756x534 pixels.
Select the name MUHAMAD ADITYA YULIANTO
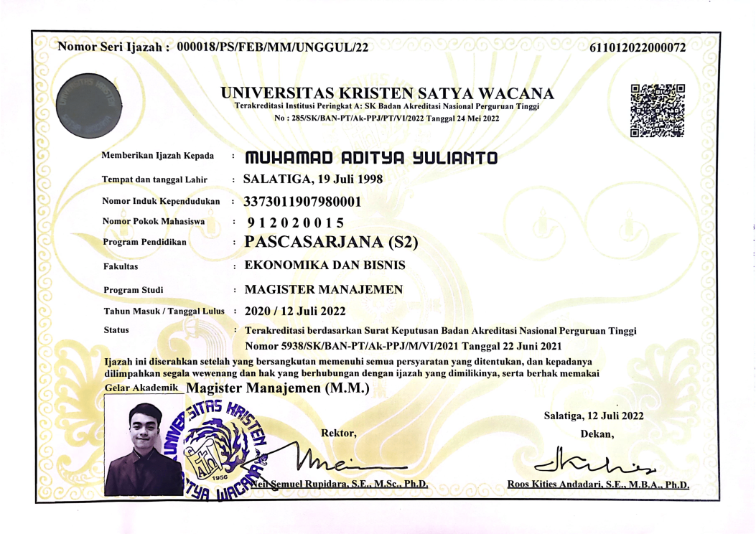(371, 158)
